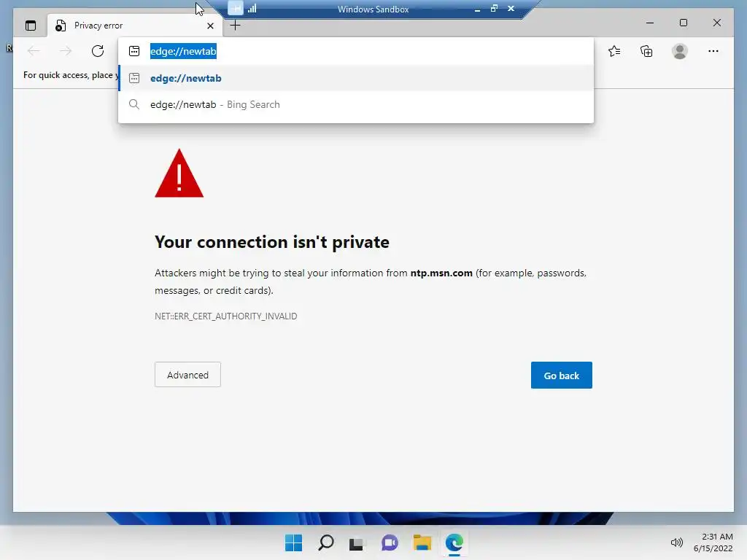The width and height of the screenshot is (747, 560).
Task: Click 'For quick access' favorites bar text
Action: pyautogui.click(x=71, y=75)
